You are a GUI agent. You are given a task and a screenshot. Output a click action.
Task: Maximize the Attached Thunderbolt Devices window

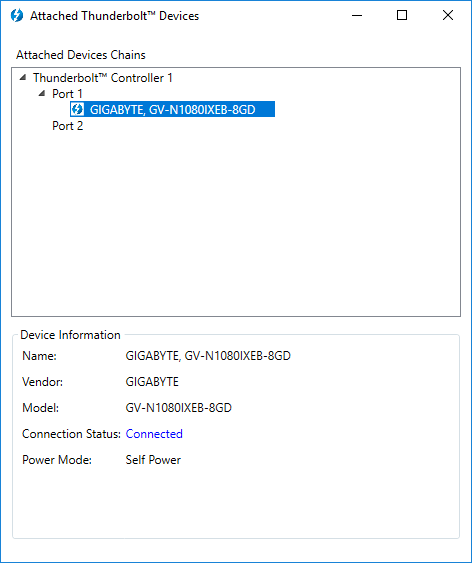[402, 15]
